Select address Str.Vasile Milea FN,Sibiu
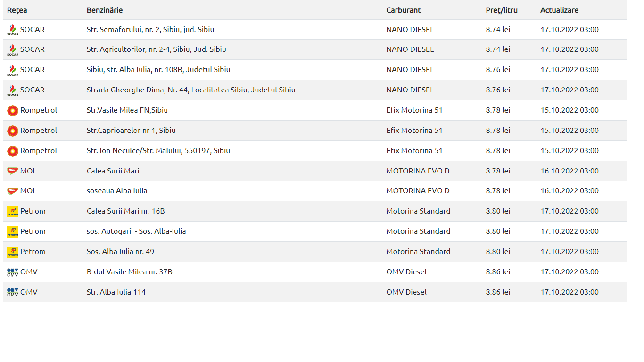The image size is (644, 362). [x=127, y=110]
